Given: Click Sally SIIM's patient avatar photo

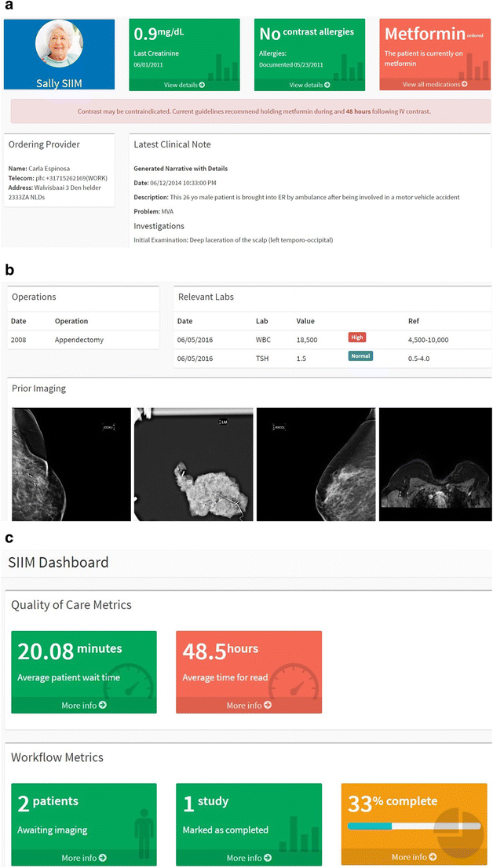Looking at the screenshot, I should tap(59, 49).
